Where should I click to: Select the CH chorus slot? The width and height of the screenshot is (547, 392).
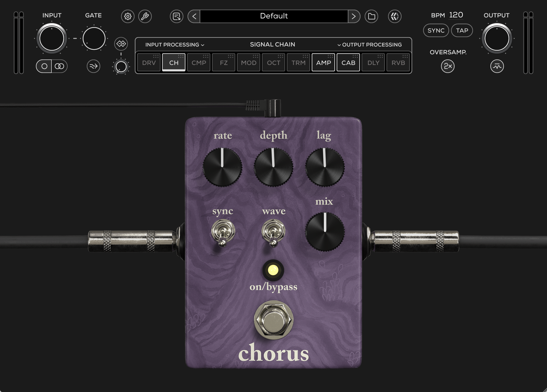[174, 62]
